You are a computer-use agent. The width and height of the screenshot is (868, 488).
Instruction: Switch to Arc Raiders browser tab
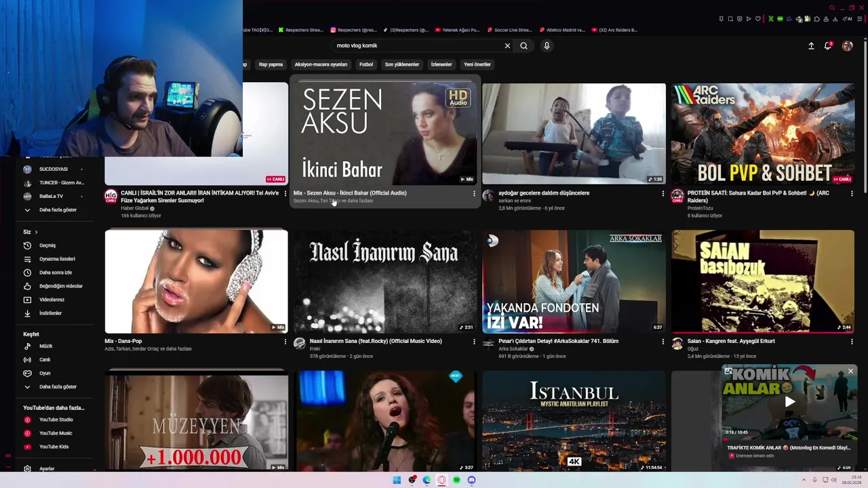click(x=614, y=30)
